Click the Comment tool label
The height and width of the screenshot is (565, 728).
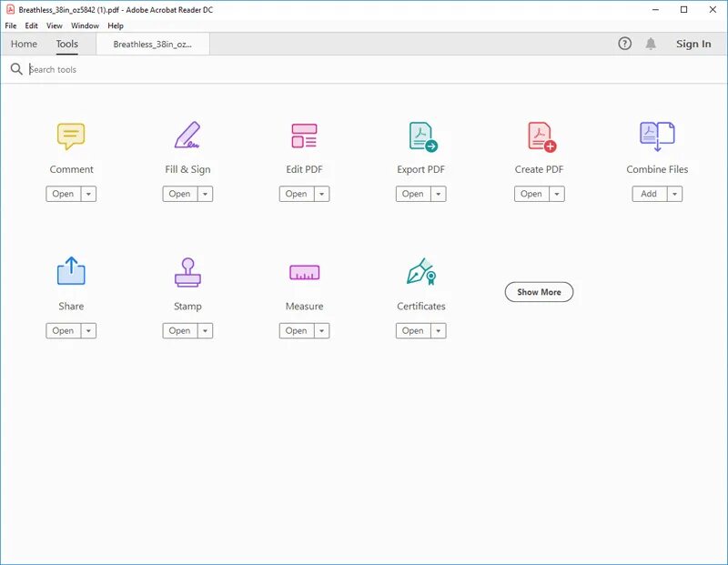click(x=72, y=169)
